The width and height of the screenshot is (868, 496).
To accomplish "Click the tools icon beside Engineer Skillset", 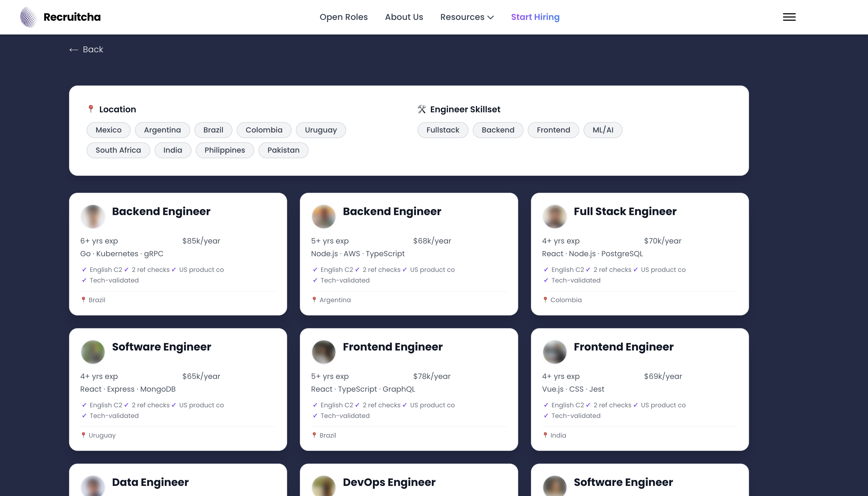I will click(x=422, y=109).
